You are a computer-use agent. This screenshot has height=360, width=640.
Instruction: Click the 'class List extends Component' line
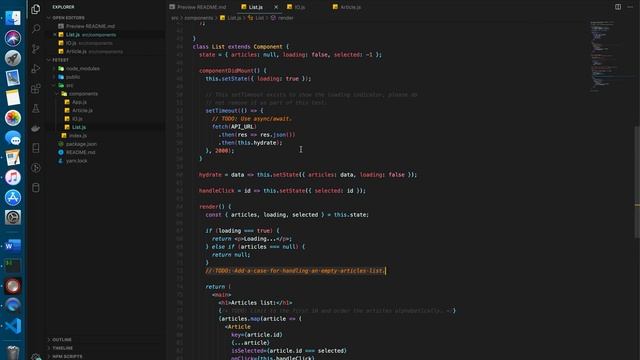(240, 47)
